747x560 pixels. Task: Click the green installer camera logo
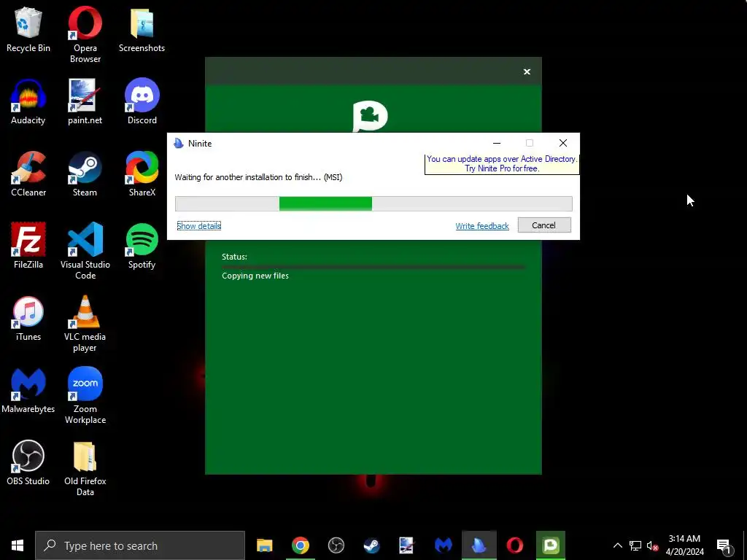[370, 116]
